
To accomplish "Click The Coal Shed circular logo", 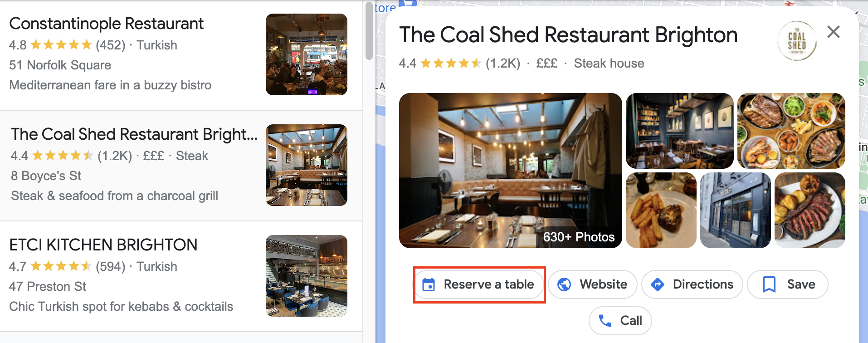I will pos(797,40).
